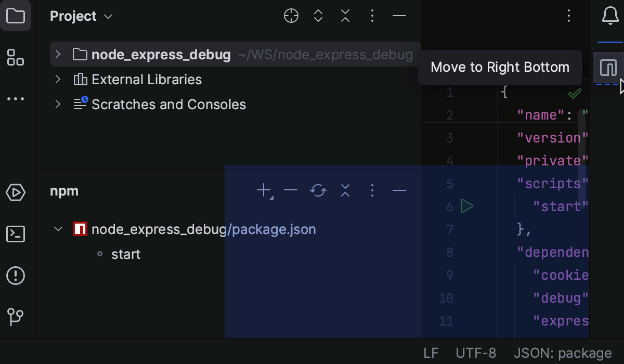
Task: Select opened file using the crosshair icon
Action: tap(291, 16)
